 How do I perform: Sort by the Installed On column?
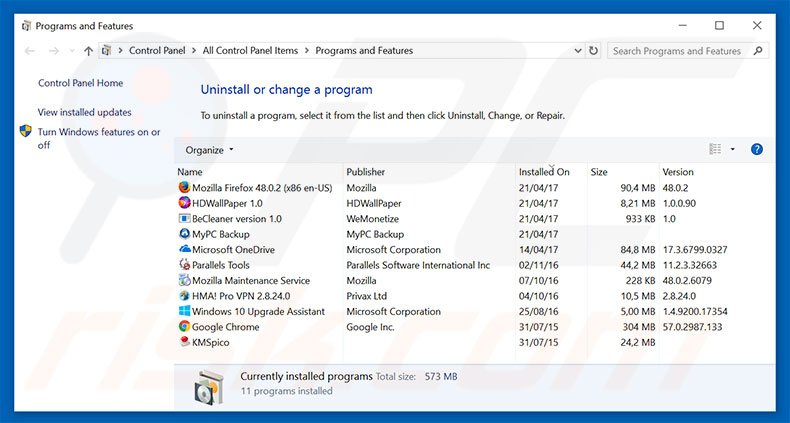pyautogui.click(x=544, y=172)
